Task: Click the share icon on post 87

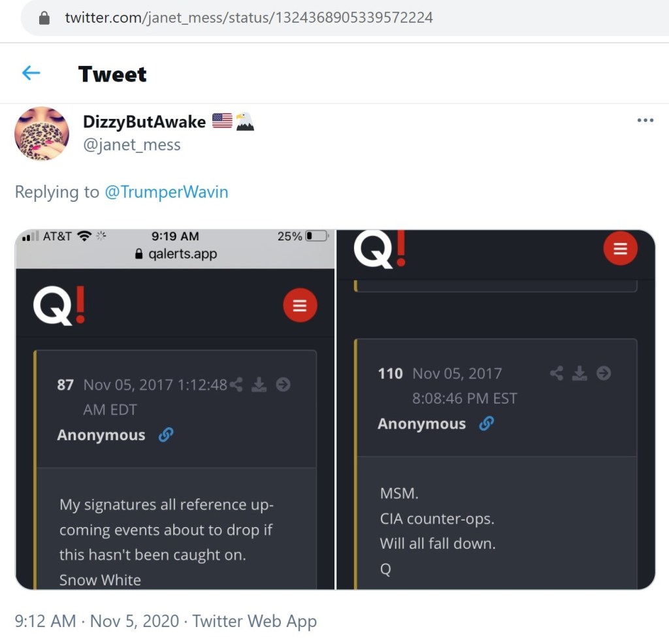Action: [237, 385]
